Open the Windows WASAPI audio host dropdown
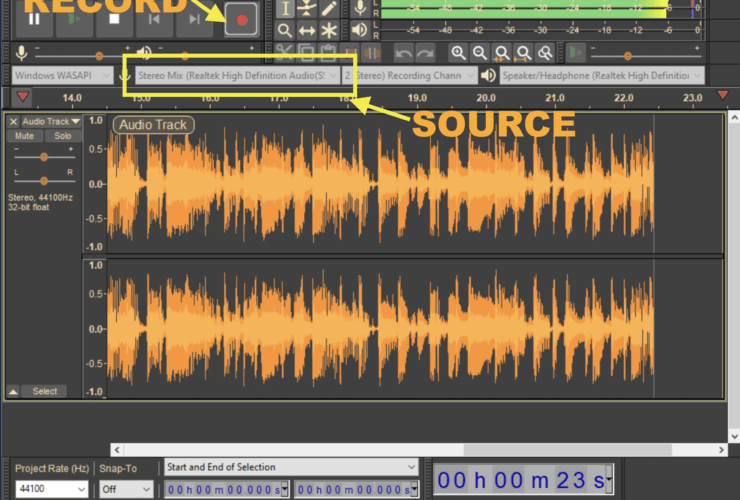The width and height of the screenshot is (740, 500). [62, 75]
